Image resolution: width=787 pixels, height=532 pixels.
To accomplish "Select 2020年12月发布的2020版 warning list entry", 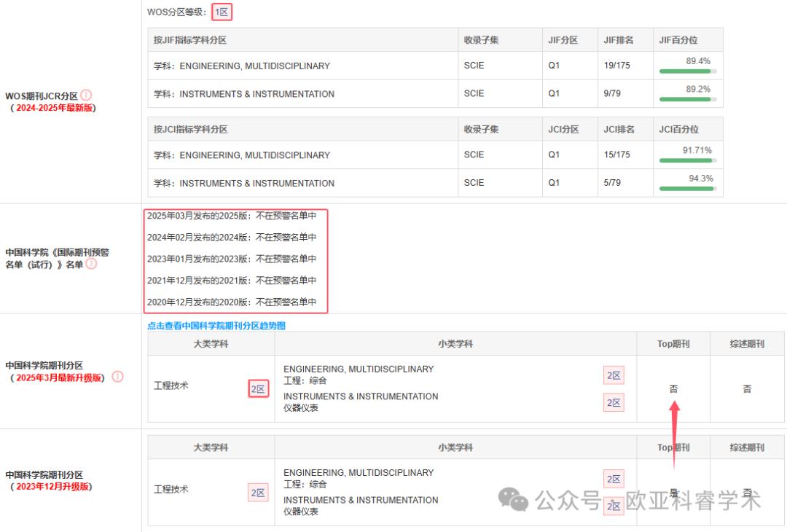I will [232, 302].
